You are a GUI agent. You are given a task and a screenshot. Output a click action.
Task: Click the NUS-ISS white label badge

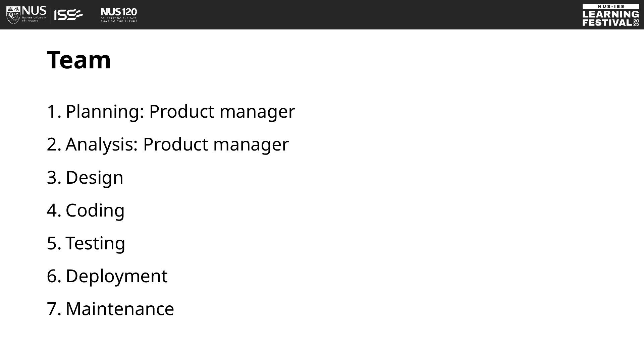tap(610, 6)
